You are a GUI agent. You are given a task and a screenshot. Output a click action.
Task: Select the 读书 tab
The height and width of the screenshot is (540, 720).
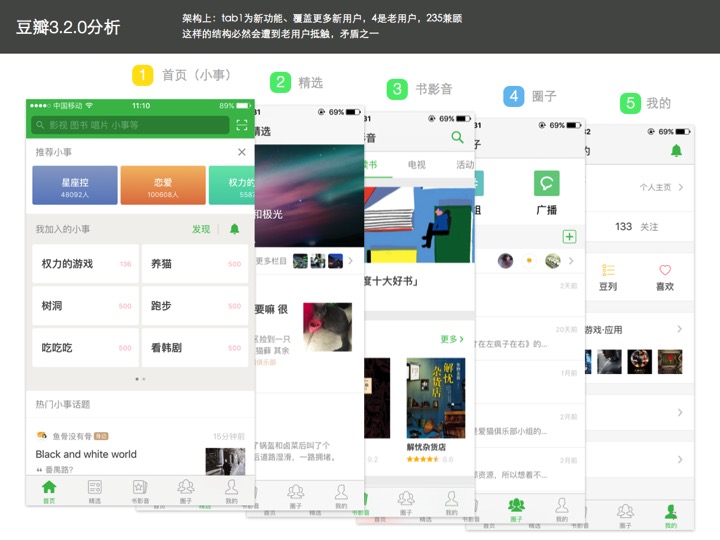click(371, 164)
